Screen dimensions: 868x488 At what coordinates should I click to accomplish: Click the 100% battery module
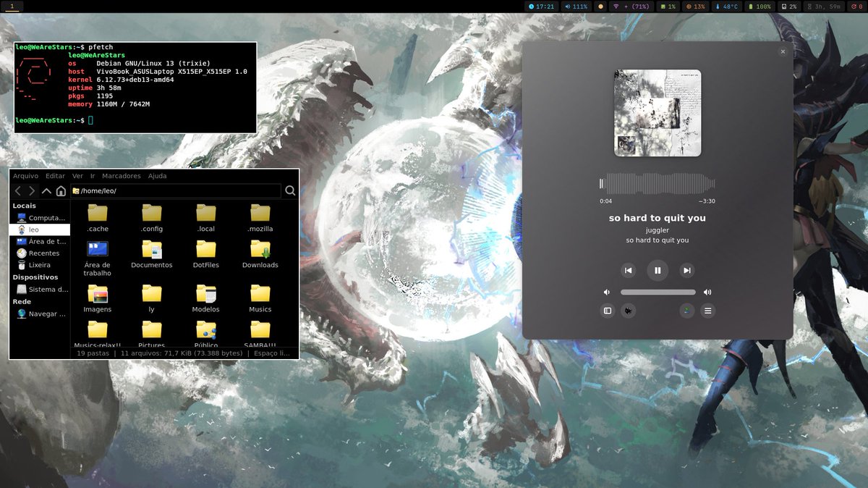(x=759, y=6)
